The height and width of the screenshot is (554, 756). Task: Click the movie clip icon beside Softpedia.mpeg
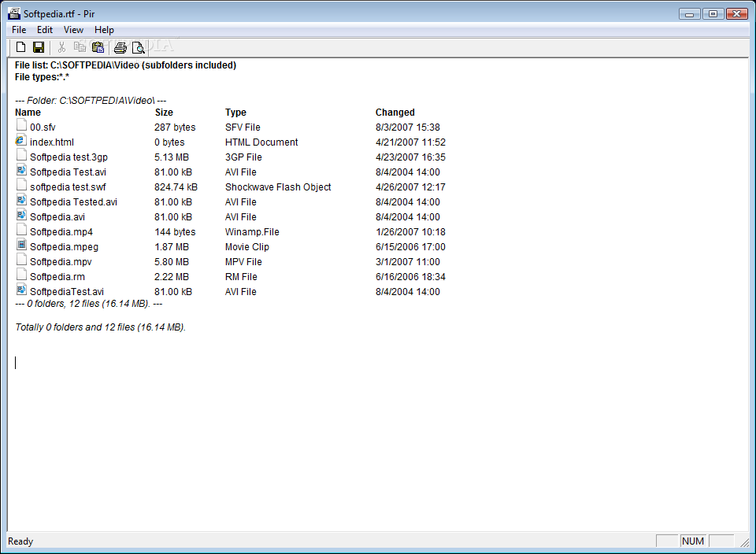click(21, 246)
